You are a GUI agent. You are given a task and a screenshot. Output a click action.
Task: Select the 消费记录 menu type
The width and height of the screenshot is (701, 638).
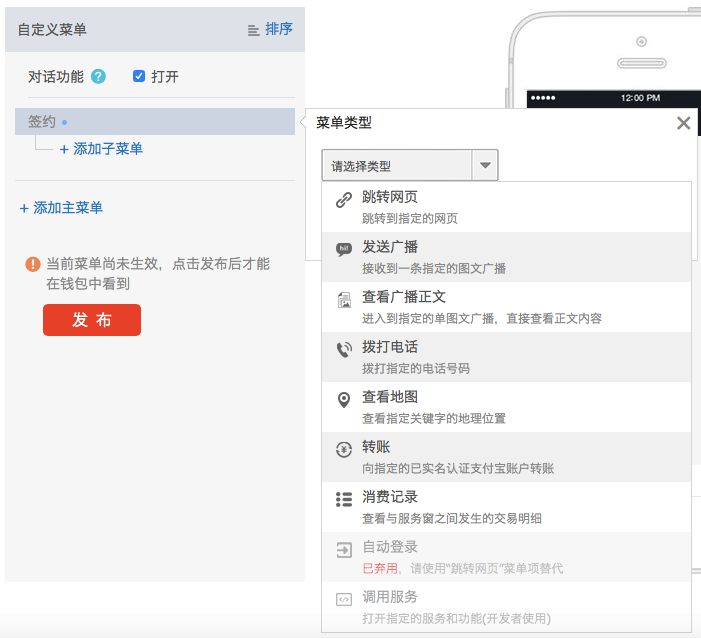(x=506, y=507)
